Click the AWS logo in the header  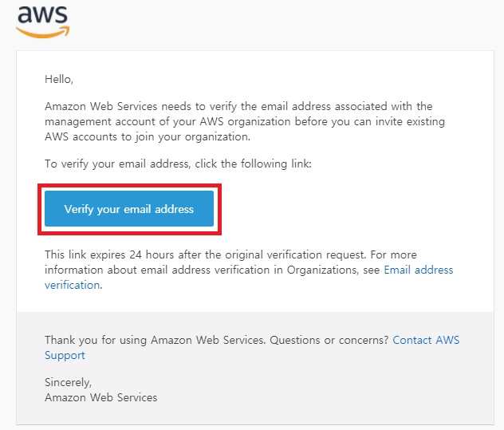[42, 16]
